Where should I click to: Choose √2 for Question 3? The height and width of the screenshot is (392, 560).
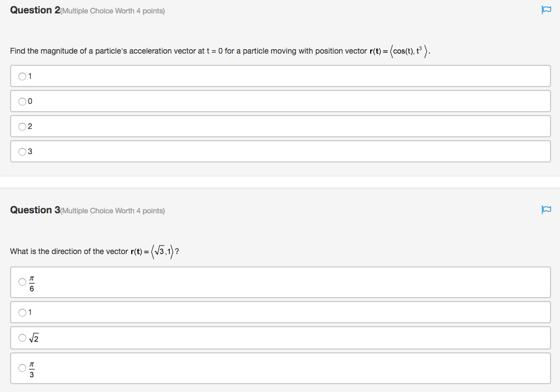pos(22,338)
